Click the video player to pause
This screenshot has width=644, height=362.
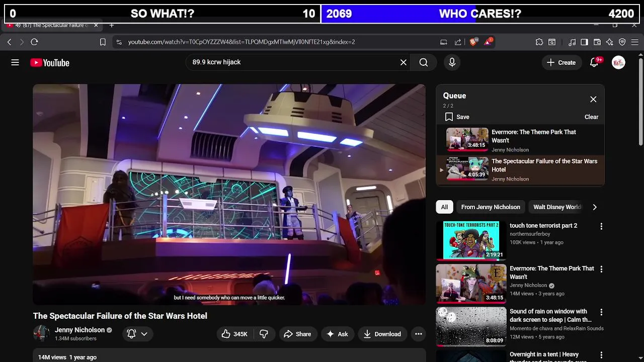click(x=229, y=195)
